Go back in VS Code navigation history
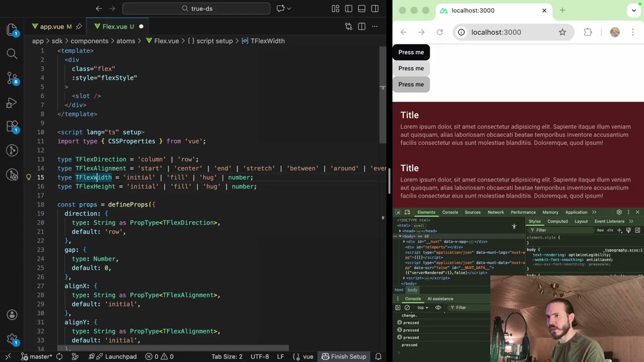Image resolution: width=644 pixels, height=362 pixels. [x=99, y=9]
